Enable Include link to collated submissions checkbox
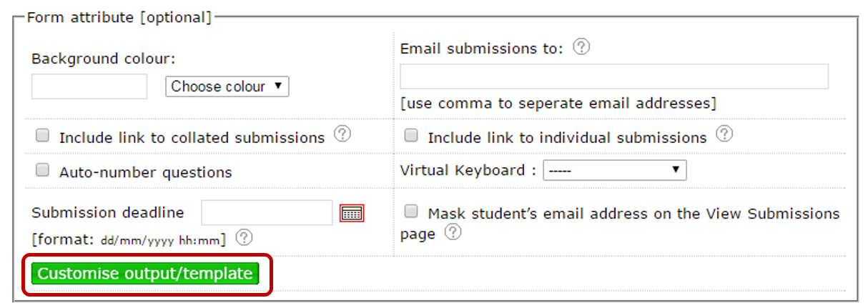The image size is (868, 308). pyautogui.click(x=43, y=135)
